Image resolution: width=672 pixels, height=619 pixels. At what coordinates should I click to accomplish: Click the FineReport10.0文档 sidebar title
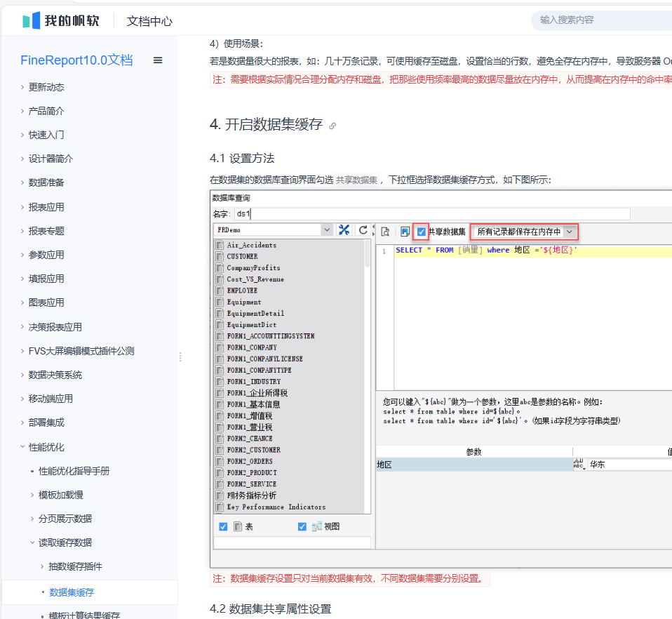(76, 60)
